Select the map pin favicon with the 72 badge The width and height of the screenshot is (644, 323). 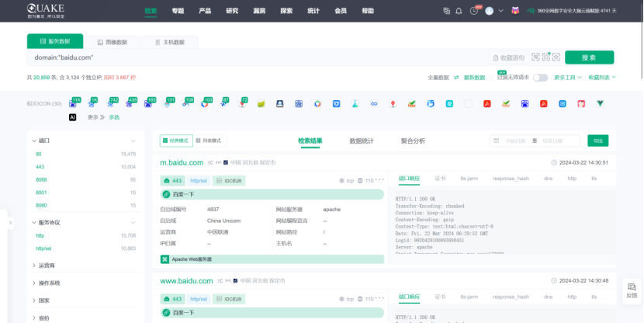click(x=242, y=104)
